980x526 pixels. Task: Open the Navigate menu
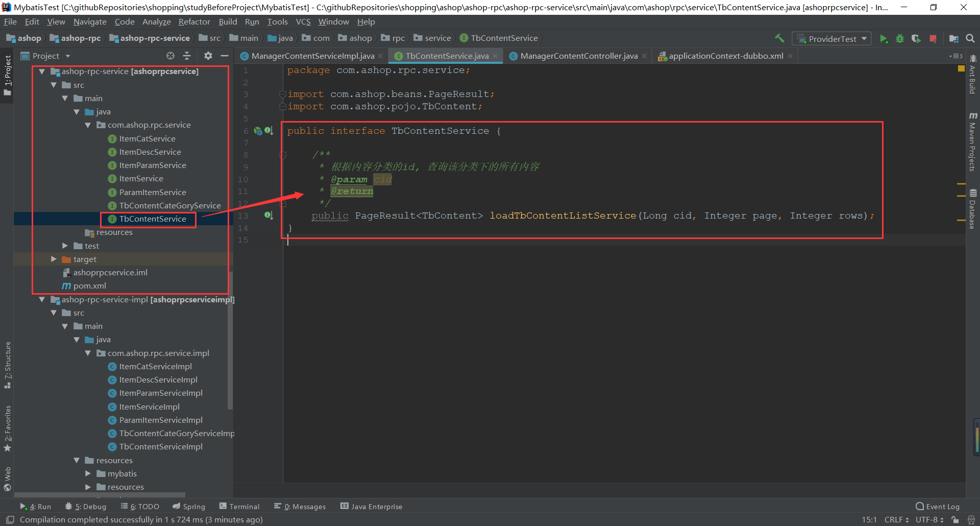90,22
